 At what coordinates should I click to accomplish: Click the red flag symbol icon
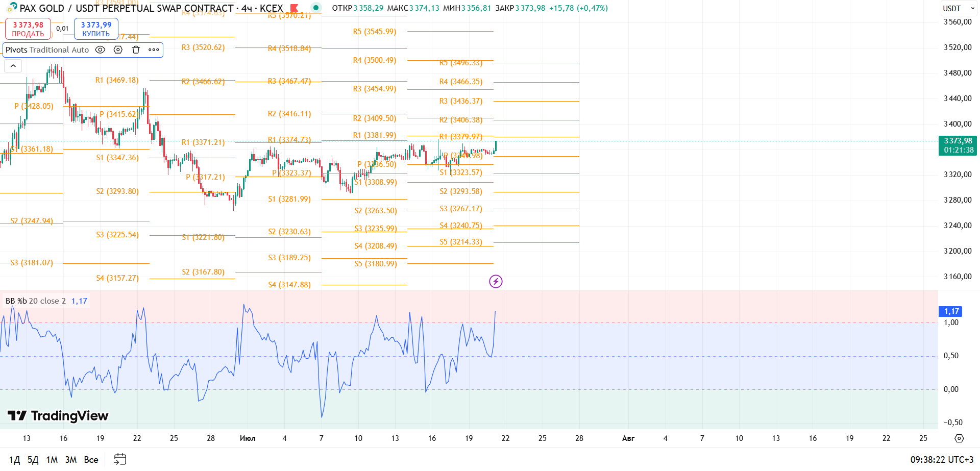[294, 8]
